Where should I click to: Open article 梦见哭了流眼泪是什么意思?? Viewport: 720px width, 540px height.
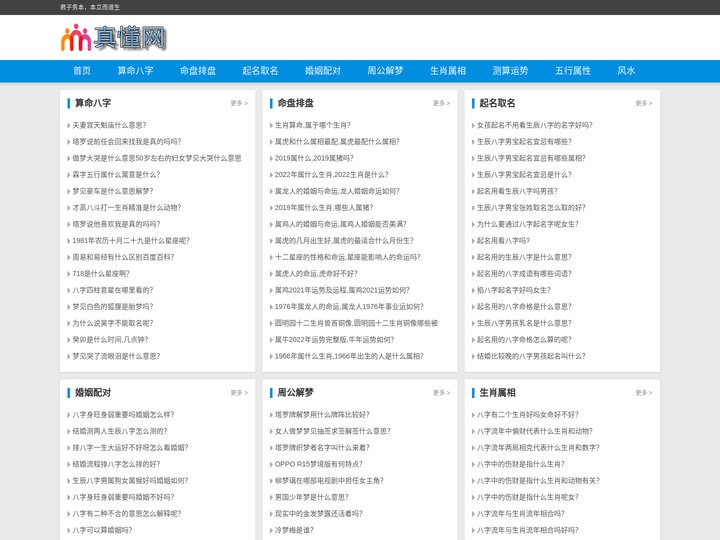point(116,356)
